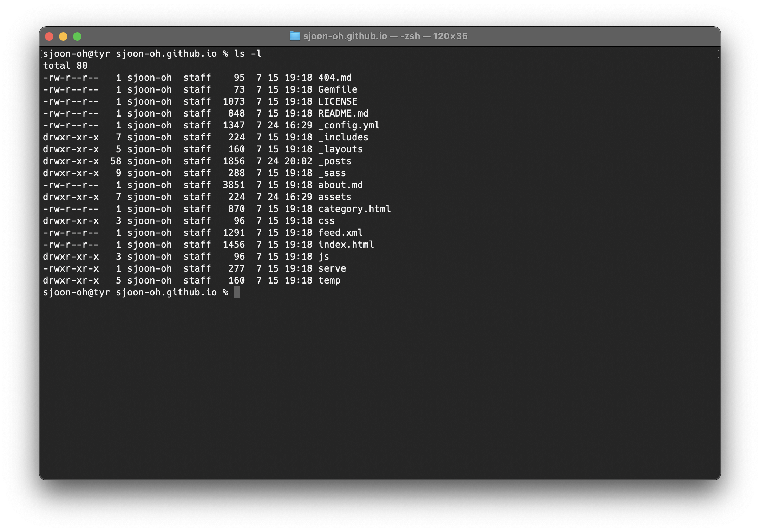Click the green zoom window button

point(77,36)
